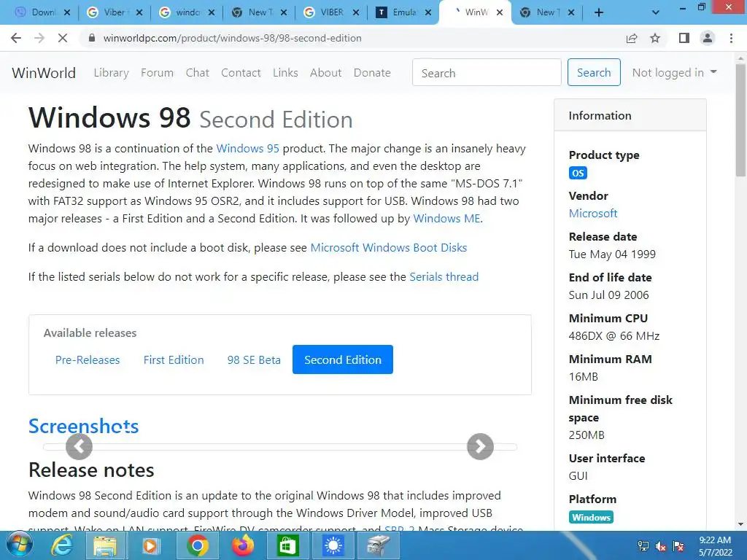Screen dimensions: 747x560
Task: Open Chrome's three-dot menu
Action: (x=731, y=38)
